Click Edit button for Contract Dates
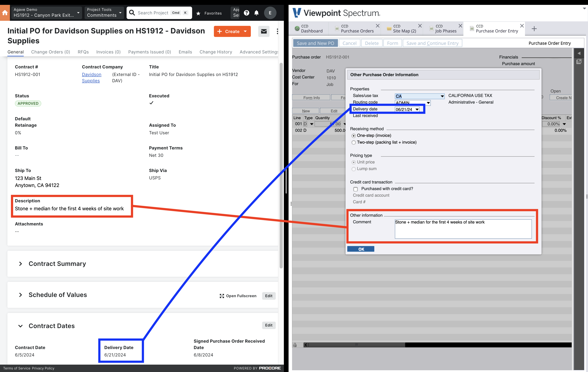The width and height of the screenshot is (588, 372). tap(269, 325)
